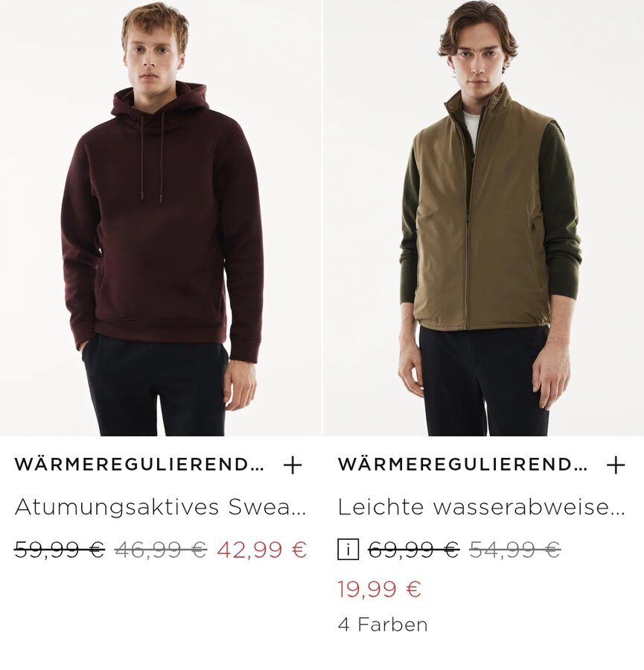
Task: Click the grey crossed-out 54,99 € price
Action: pyautogui.click(x=514, y=549)
